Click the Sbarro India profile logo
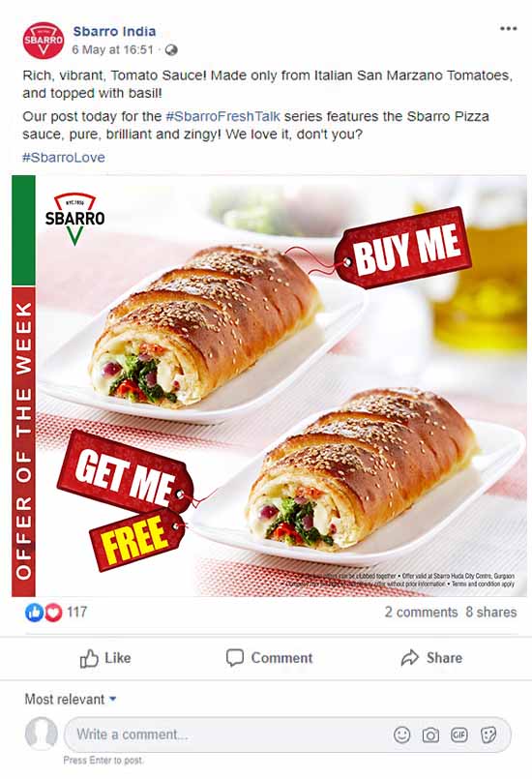This screenshot has width=532, height=779. [44, 41]
